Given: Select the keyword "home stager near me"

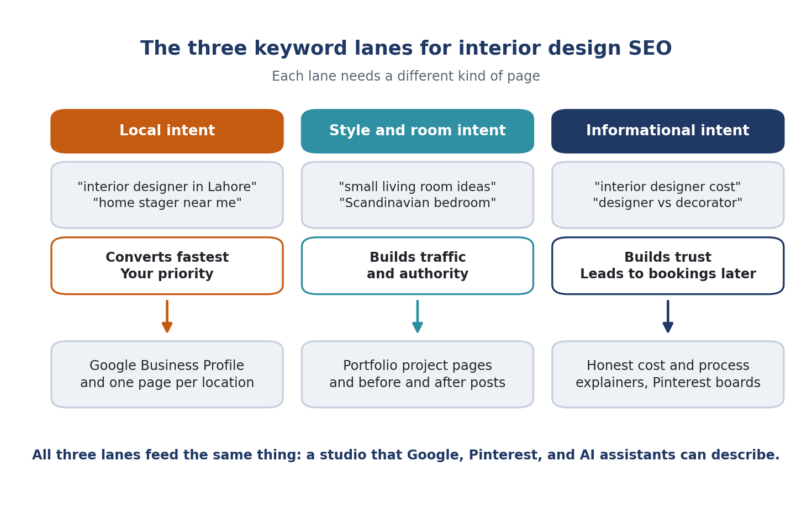Looking at the screenshot, I should coord(167,203).
